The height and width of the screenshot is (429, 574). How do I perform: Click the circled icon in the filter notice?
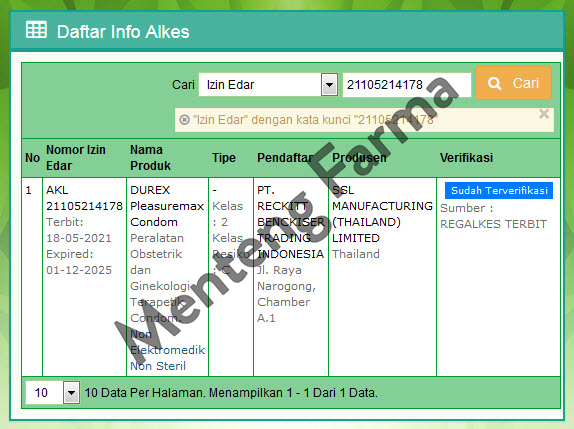(184, 120)
